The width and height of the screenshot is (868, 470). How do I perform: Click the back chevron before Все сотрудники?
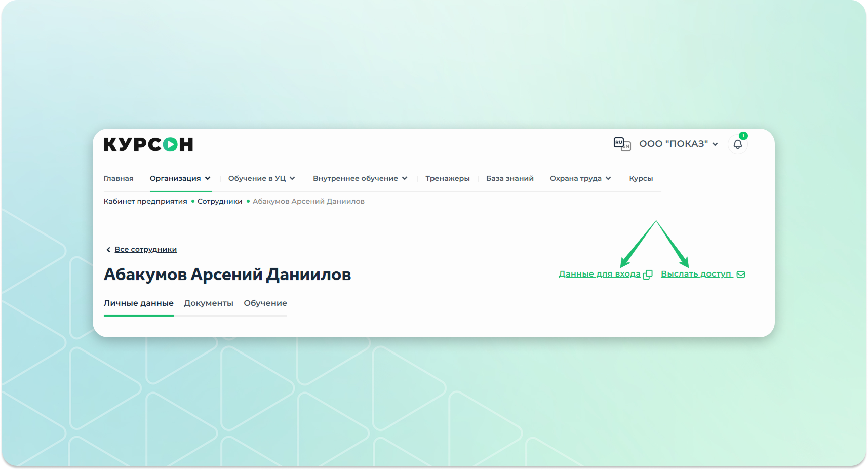tap(108, 250)
